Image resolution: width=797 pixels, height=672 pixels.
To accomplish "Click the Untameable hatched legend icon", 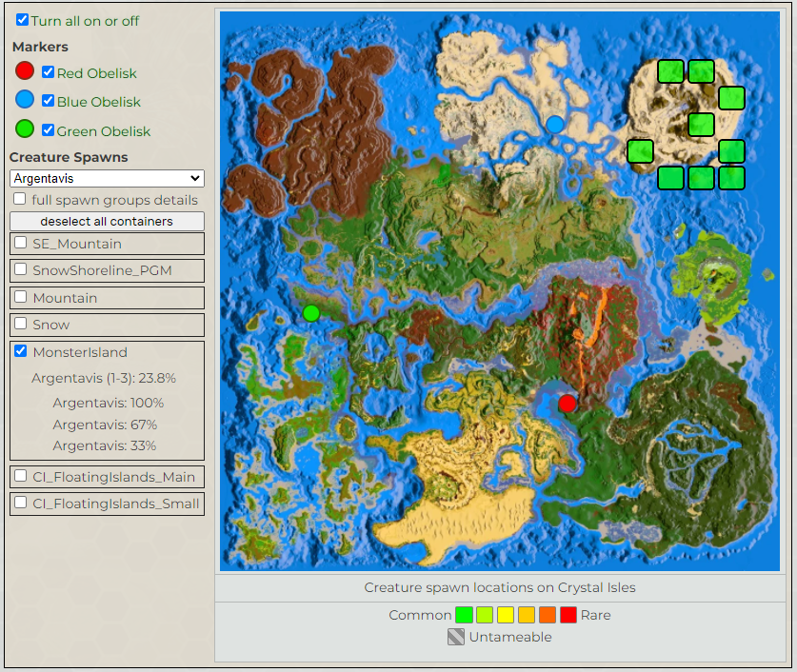I will point(456,637).
